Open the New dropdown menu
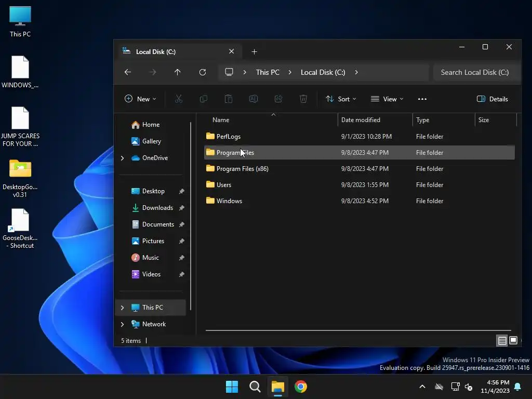This screenshot has height=399, width=532. click(140, 99)
